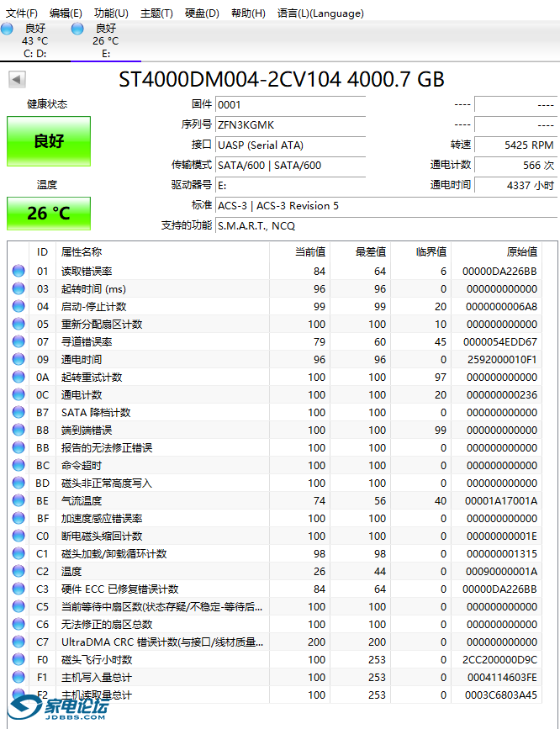Click the 固件 field showing 0001
Image resolution: width=560 pixels, height=729 pixels.
(291, 104)
